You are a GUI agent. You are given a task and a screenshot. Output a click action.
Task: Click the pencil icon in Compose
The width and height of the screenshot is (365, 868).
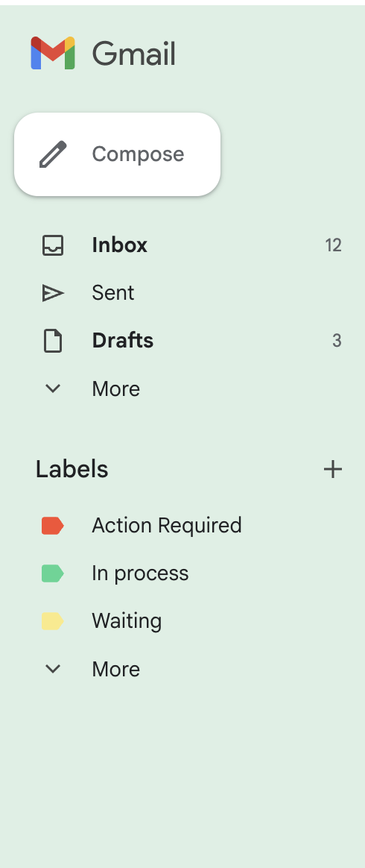point(53,154)
